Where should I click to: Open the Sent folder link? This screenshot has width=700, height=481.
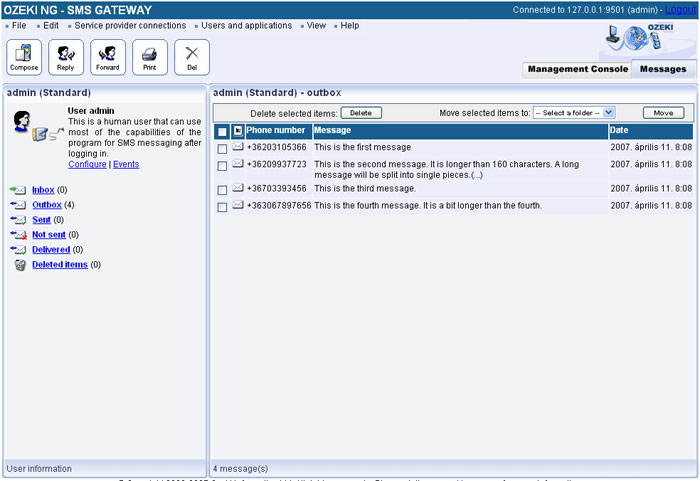click(x=42, y=220)
